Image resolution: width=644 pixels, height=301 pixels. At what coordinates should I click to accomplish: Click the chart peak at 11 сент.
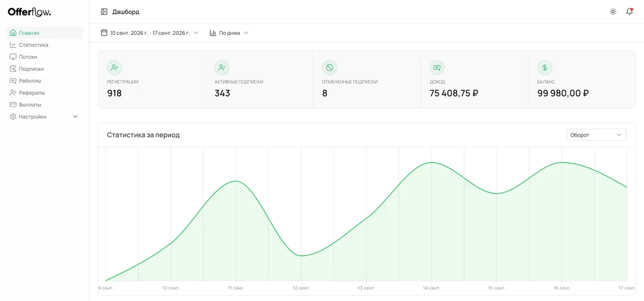tap(236, 181)
